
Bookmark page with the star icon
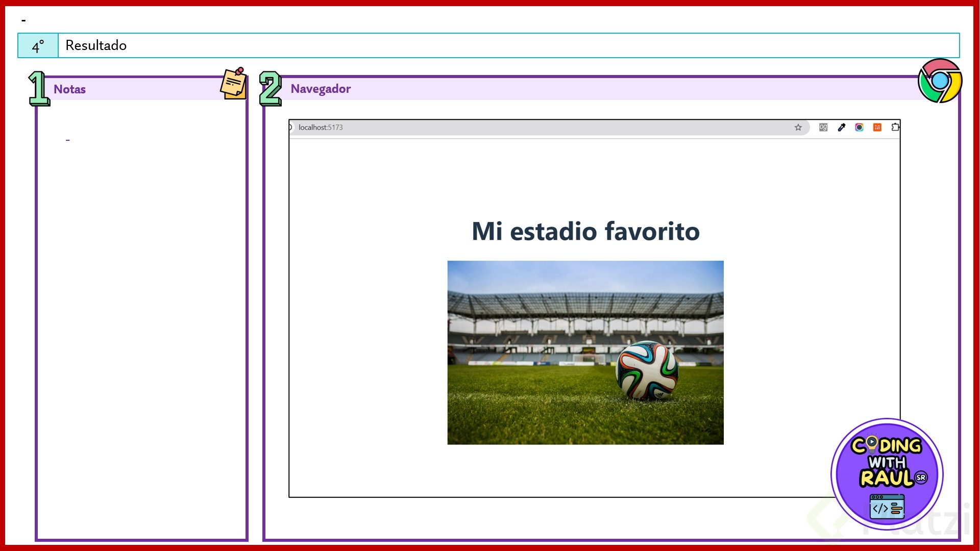coord(798,128)
